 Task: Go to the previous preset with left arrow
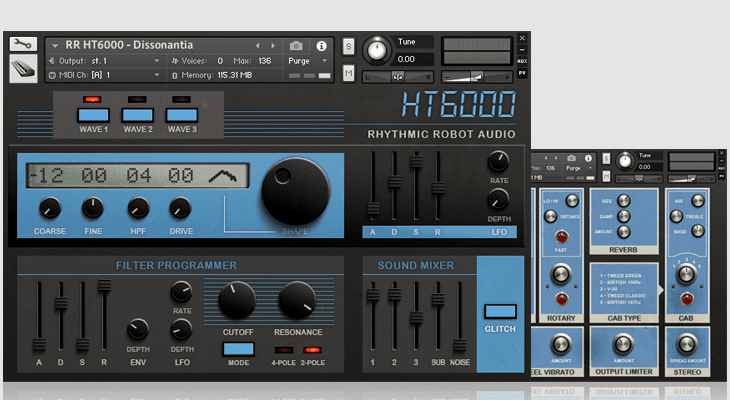pyautogui.click(x=258, y=45)
